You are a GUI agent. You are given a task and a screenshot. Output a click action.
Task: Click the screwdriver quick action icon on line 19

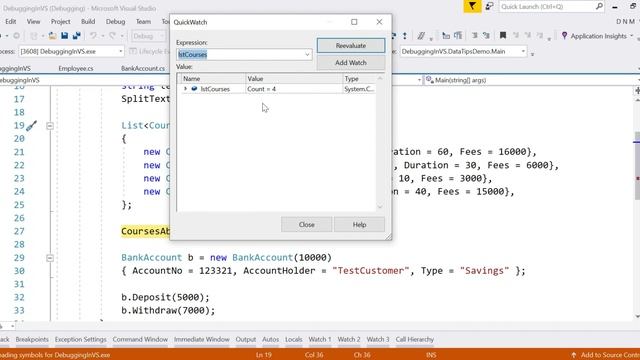point(31,126)
